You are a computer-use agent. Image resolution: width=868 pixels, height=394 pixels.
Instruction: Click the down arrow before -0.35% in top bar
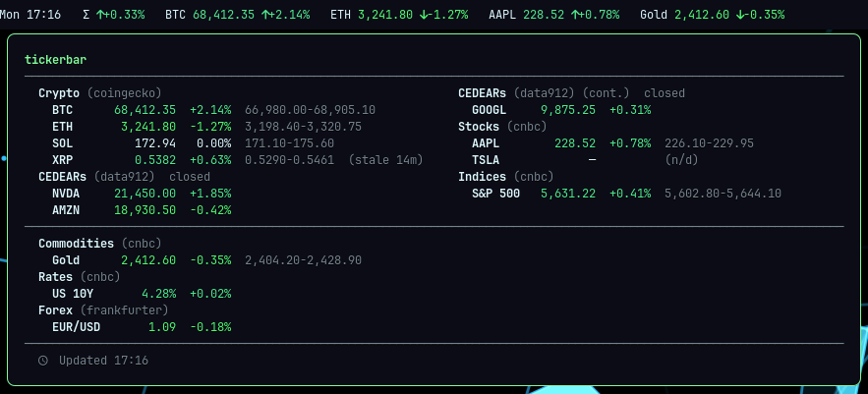[739, 15]
